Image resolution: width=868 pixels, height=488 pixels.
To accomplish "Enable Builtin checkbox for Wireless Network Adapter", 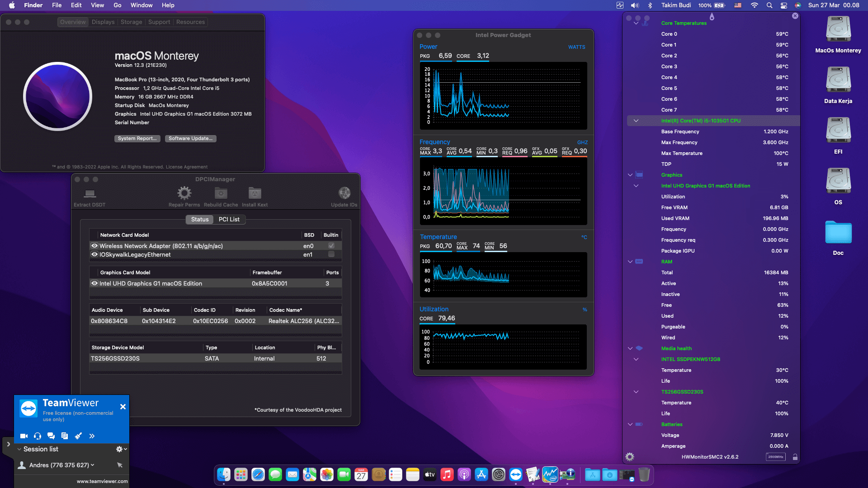I will pyautogui.click(x=331, y=245).
